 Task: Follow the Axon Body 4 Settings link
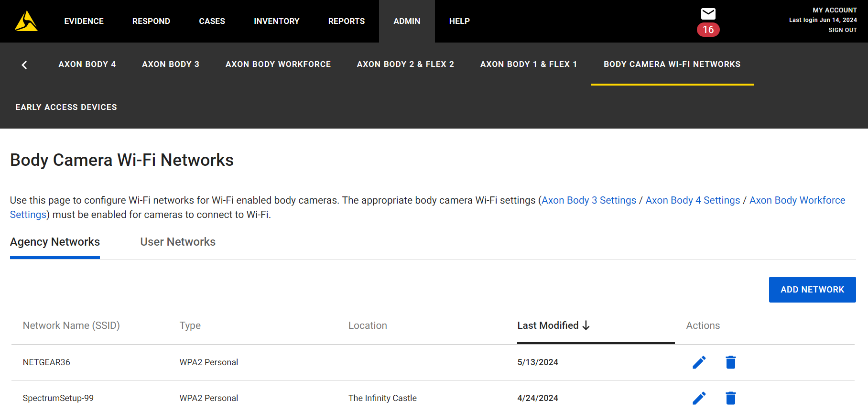click(x=693, y=200)
